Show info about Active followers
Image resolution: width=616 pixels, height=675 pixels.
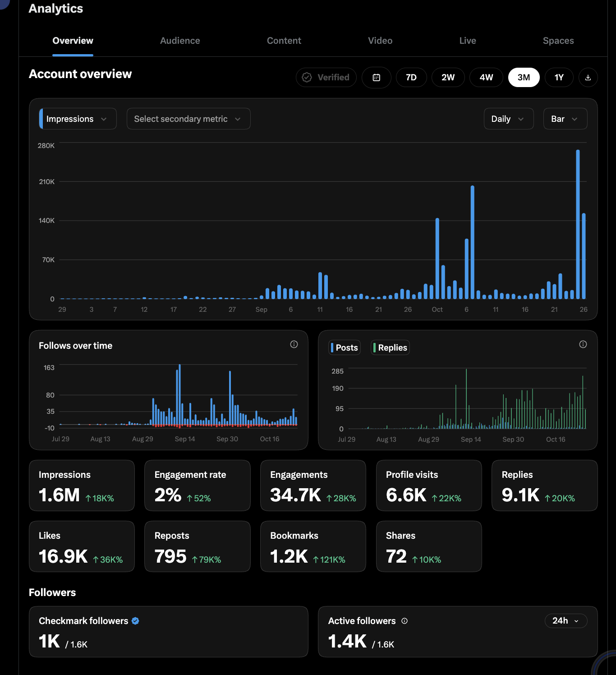pyautogui.click(x=405, y=621)
